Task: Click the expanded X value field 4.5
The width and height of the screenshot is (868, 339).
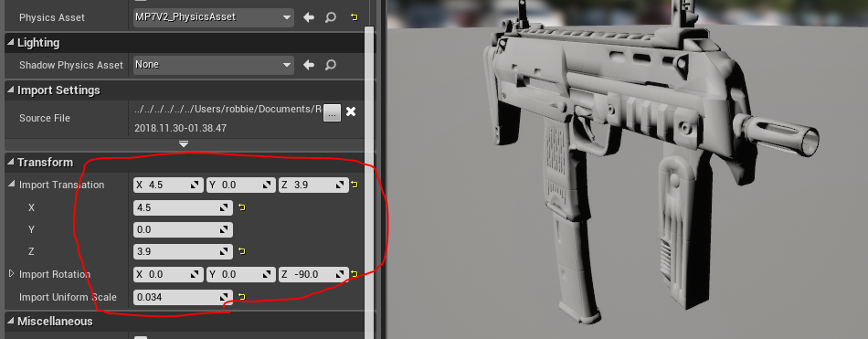Action: [x=184, y=207]
